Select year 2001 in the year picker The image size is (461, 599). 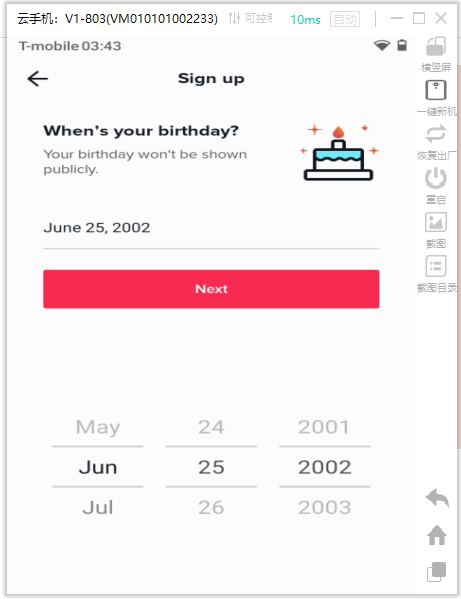[324, 427]
